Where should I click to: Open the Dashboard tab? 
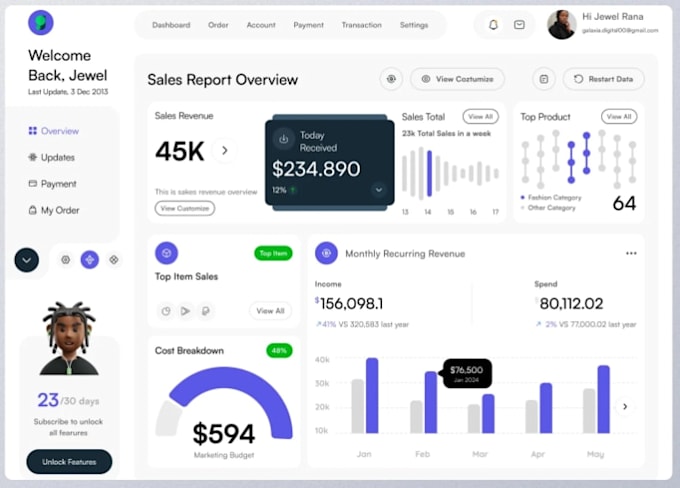(171, 25)
